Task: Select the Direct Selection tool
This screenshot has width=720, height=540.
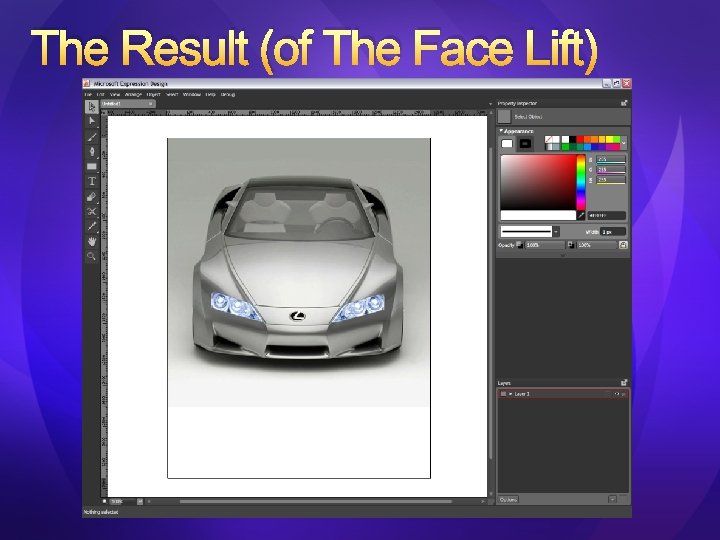Action: (92, 121)
